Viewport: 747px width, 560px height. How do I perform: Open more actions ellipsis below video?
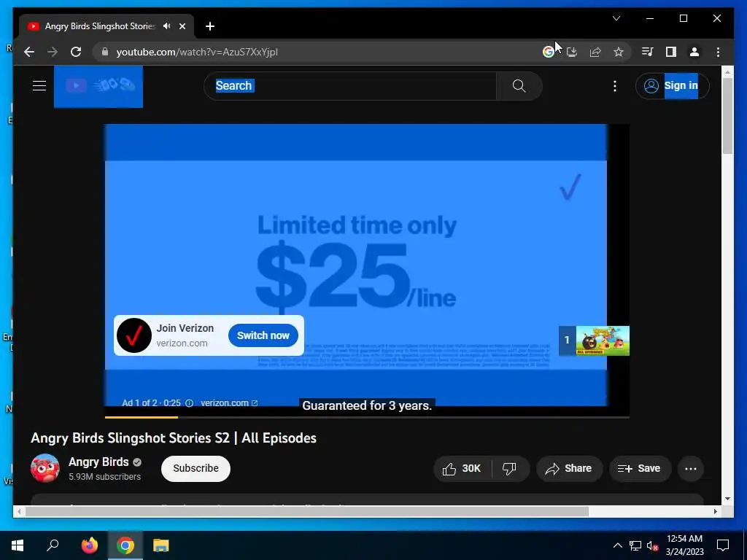pyautogui.click(x=691, y=469)
